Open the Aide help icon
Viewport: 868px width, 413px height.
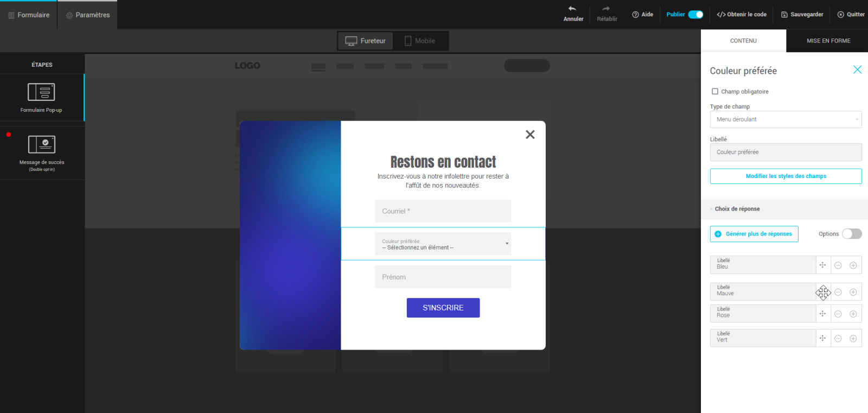point(635,15)
